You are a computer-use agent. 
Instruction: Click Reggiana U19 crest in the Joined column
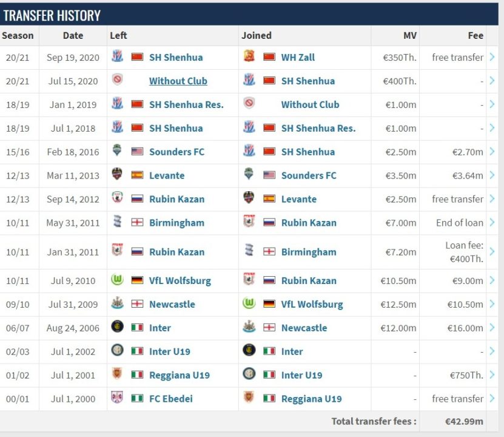[249, 399]
